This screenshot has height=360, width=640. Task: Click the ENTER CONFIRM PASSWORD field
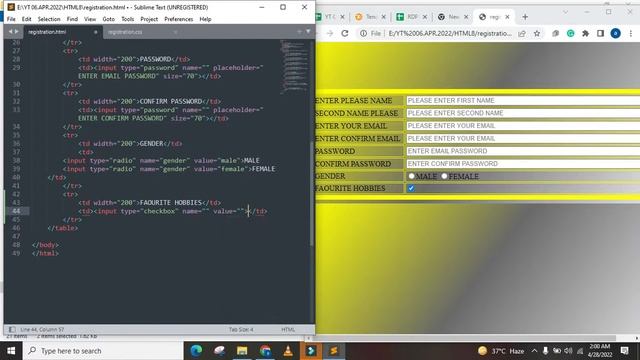click(x=523, y=164)
